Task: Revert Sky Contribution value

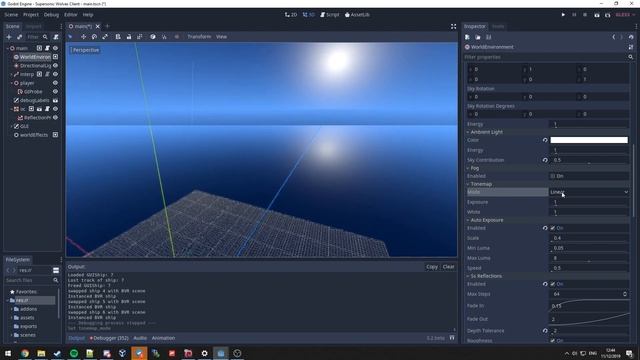Action: 545,160
